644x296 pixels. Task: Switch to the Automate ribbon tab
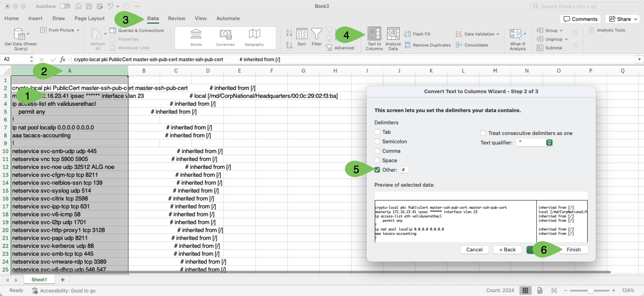228,18
